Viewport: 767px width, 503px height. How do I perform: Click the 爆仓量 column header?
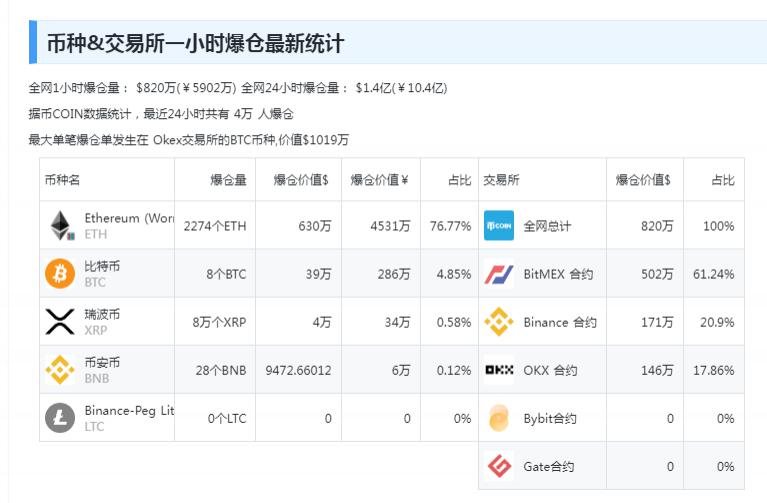(228, 180)
